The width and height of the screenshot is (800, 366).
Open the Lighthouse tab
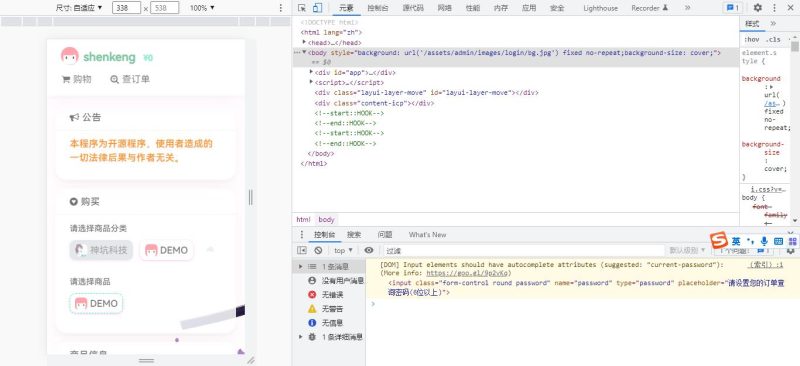[x=601, y=8]
